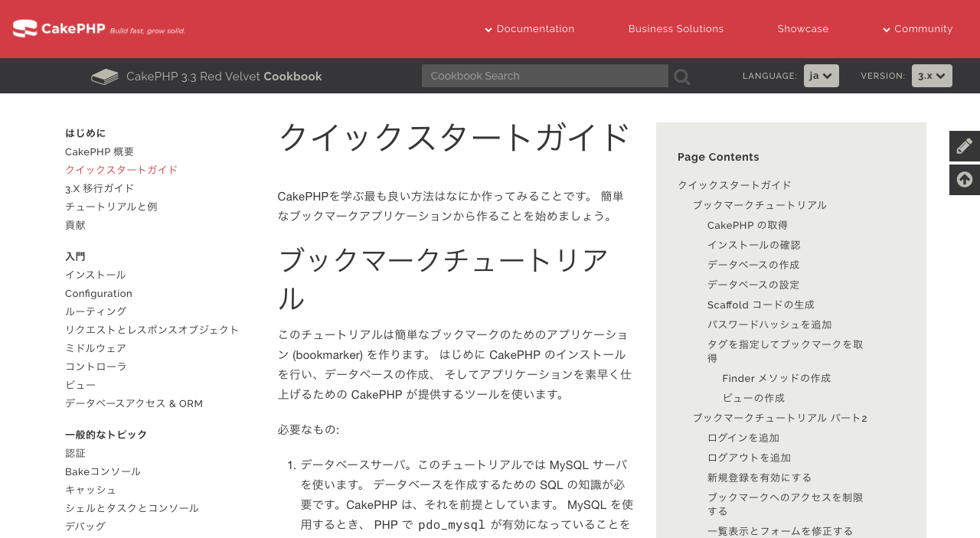Open 貢献 in sidebar
This screenshot has width=980, height=538.
[x=75, y=225]
